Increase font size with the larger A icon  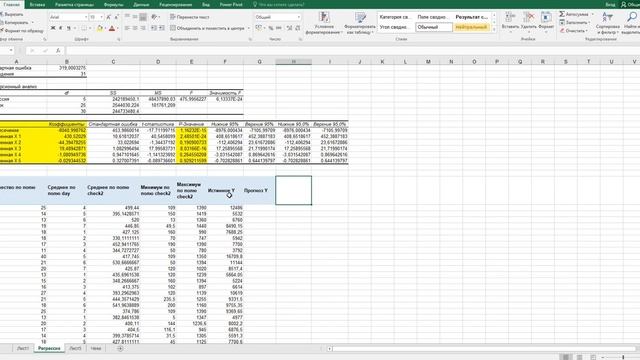pyautogui.click(x=109, y=17)
